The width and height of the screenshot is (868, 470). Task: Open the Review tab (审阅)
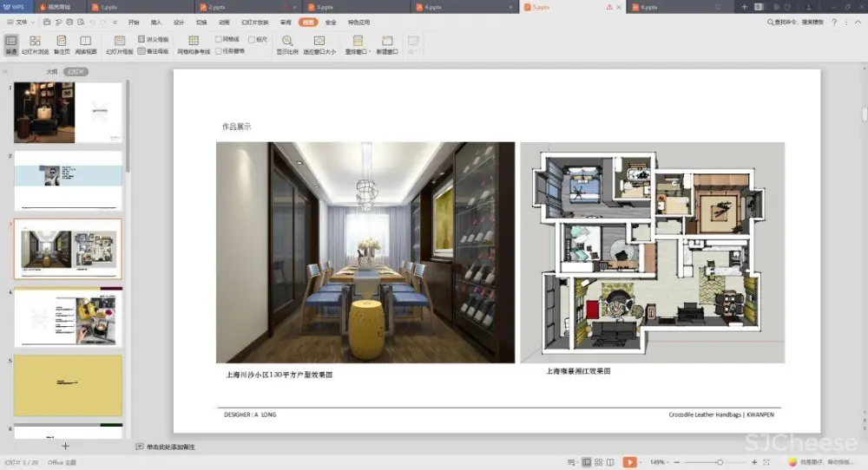coord(286,23)
